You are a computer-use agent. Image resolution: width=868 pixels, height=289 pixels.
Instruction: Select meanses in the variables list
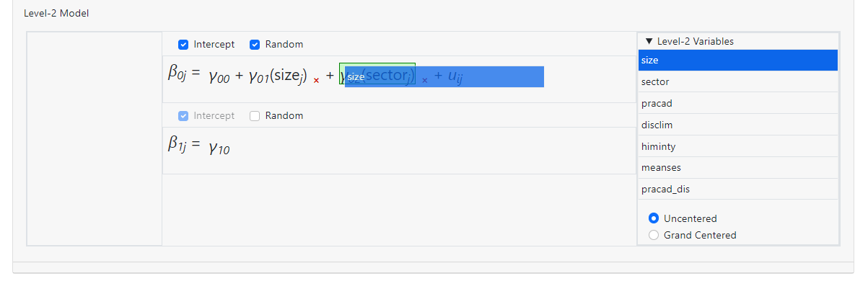[737, 168]
